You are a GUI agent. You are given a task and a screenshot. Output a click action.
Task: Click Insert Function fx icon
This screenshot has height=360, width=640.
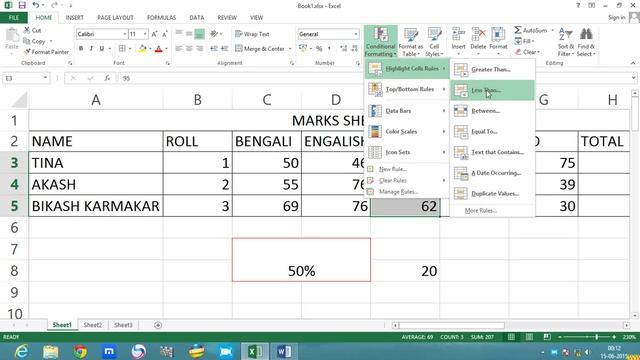tap(107, 78)
